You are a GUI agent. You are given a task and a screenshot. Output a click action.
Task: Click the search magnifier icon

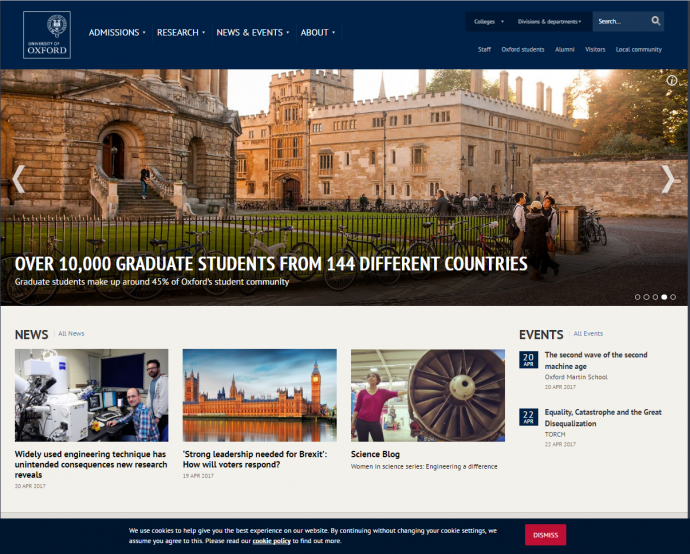(656, 21)
